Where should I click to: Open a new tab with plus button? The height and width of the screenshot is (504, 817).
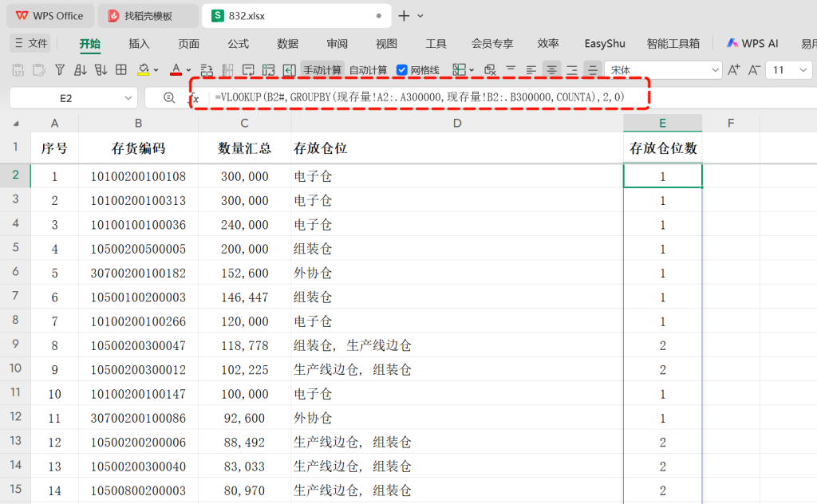tap(404, 16)
